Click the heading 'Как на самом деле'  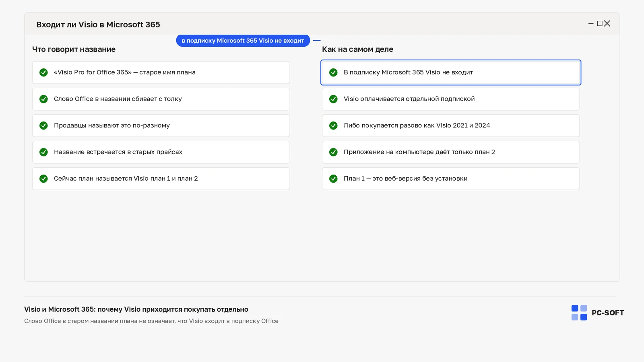coord(357,49)
